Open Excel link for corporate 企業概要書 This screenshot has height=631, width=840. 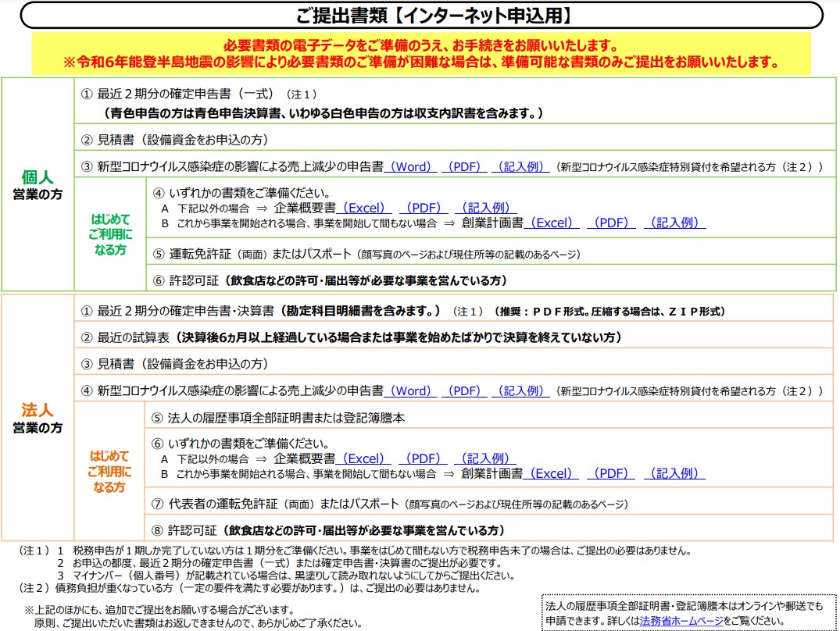[363, 458]
